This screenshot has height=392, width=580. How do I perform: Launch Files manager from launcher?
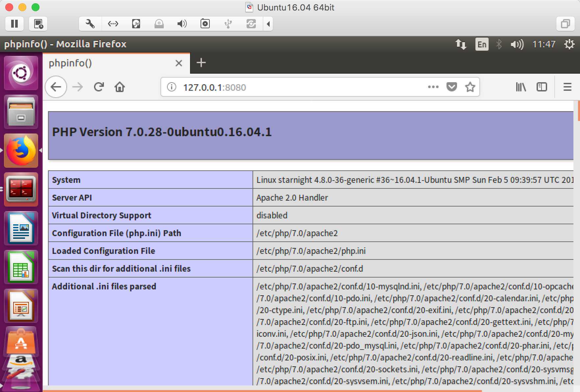[21, 112]
